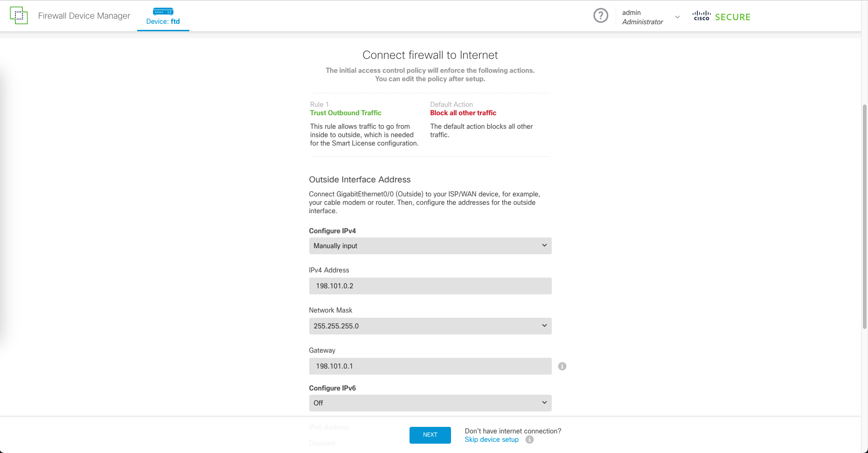Viewport: 868px width, 453px height.
Task: Click into the Gateway input field
Action: click(x=430, y=366)
